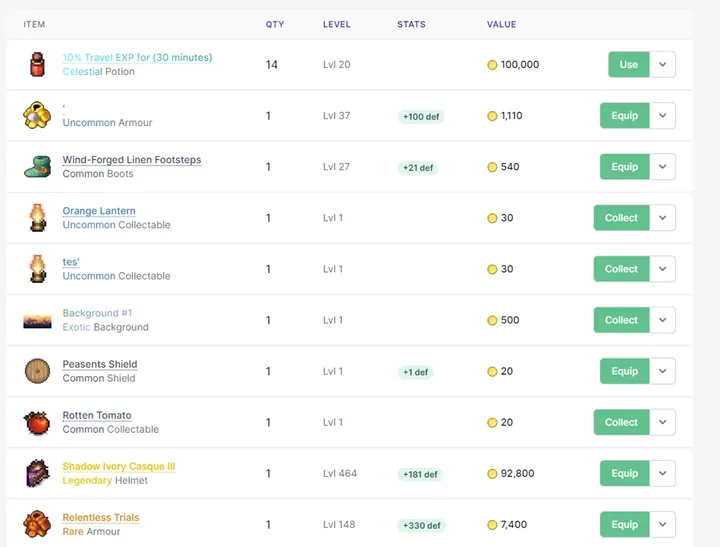Click the +181 def stat badge
Screen dimensions: 720x547
[x=420, y=474]
